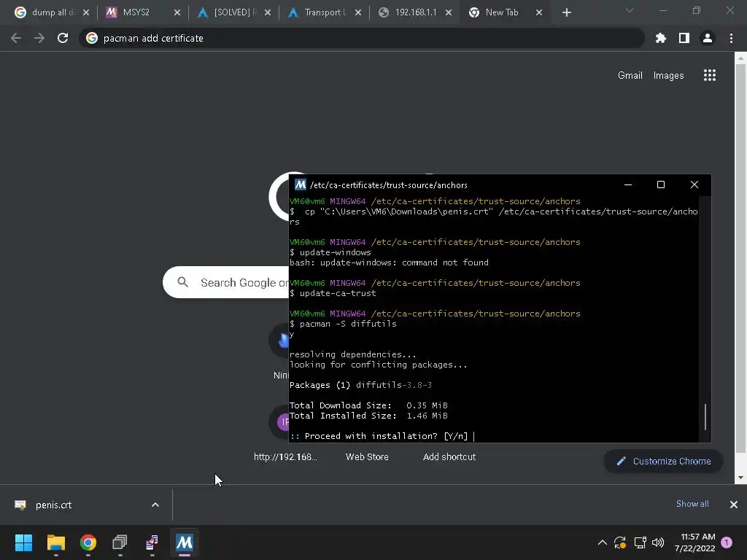Screen dimensions: 747x560
Task: Open Chrome's three-dot menu
Action: pyautogui.click(x=731, y=38)
